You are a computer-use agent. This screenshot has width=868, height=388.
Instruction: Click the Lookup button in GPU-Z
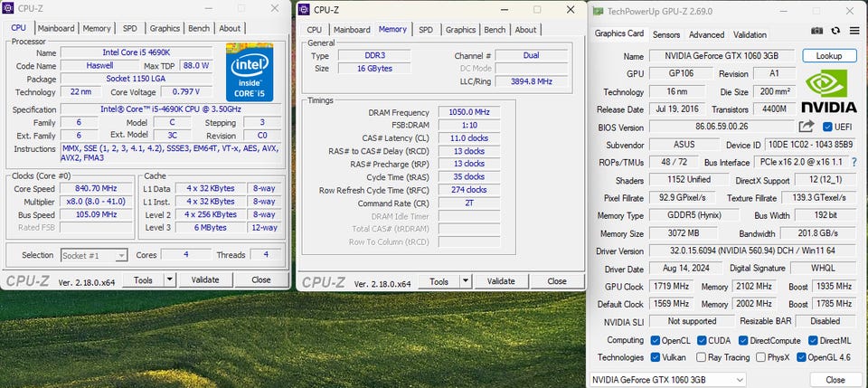pyautogui.click(x=829, y=56)
